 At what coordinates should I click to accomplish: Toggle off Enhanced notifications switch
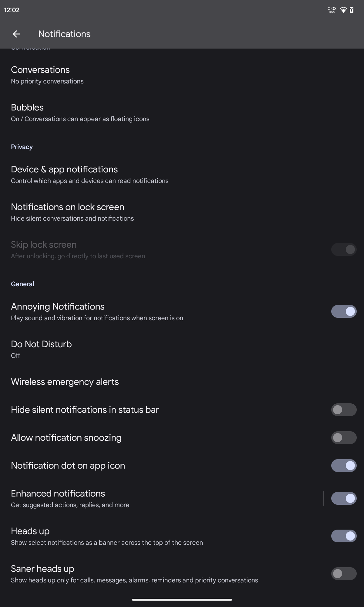(344, 498)
